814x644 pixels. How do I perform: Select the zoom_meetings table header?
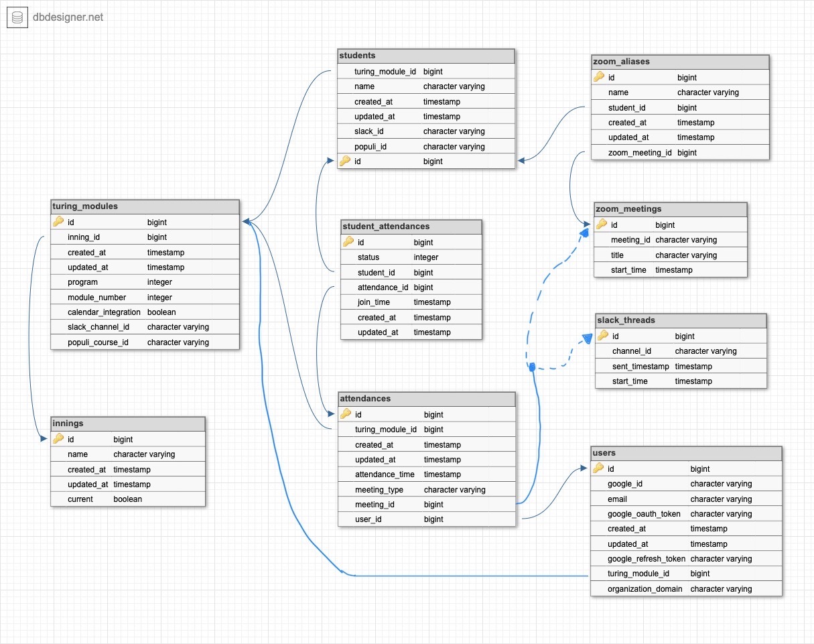pos(671,209)
